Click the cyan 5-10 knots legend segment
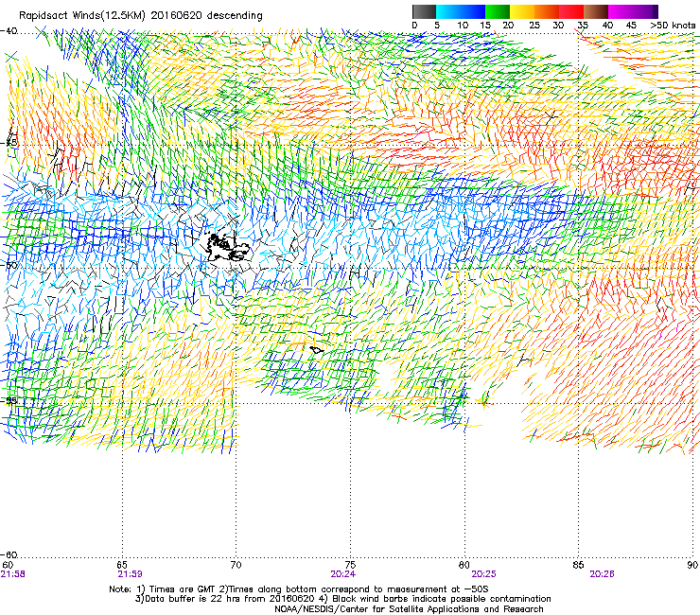700x615 pixels. click(x=448, y=11)
